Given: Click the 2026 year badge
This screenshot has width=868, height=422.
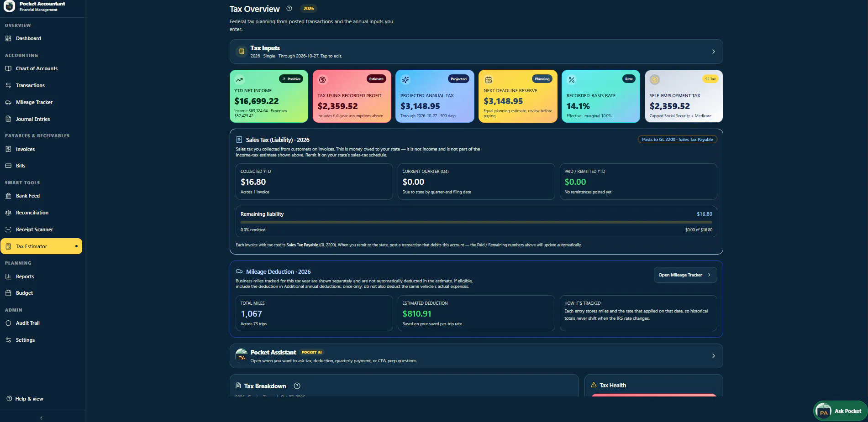Looking at the screenshot, I should coord(309,8).
